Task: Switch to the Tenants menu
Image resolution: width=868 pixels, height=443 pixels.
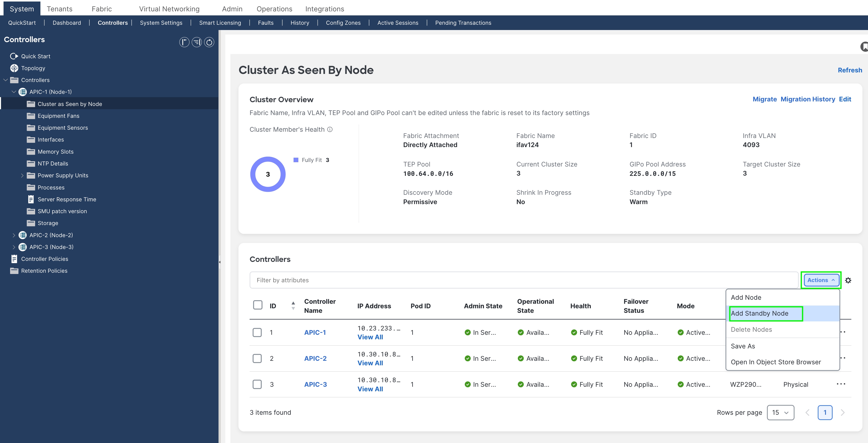Action: pos(60,8)
